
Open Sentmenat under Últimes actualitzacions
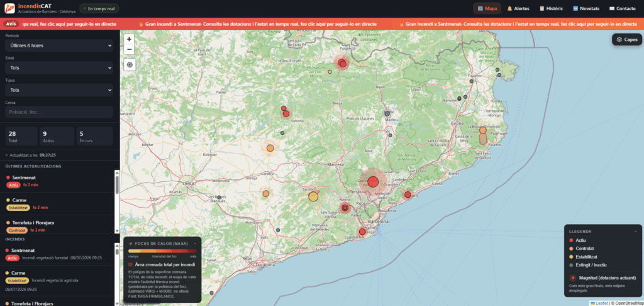pyautogui.click(x=57, y=181)
